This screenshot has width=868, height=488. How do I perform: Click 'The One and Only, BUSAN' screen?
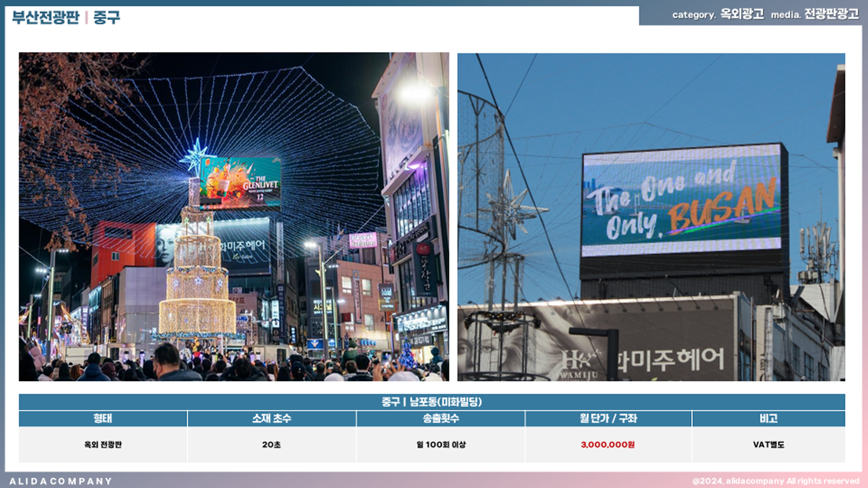click(x=681, y=200)
